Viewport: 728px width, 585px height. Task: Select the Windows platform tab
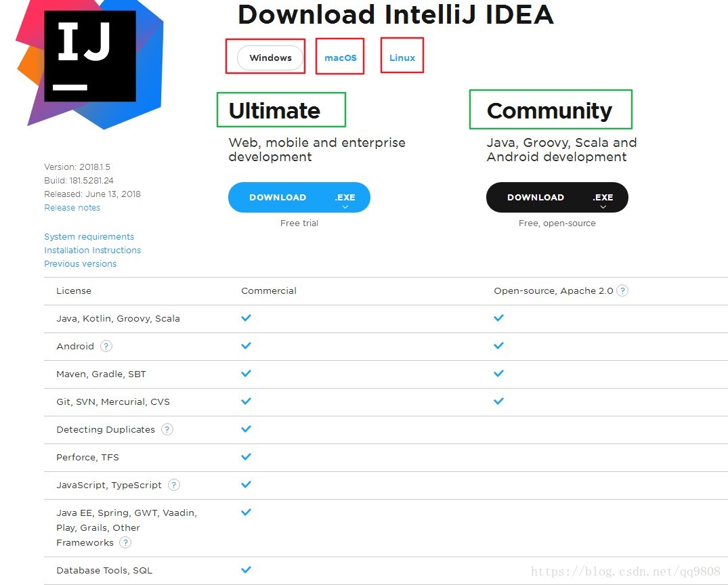pos(270,58)
